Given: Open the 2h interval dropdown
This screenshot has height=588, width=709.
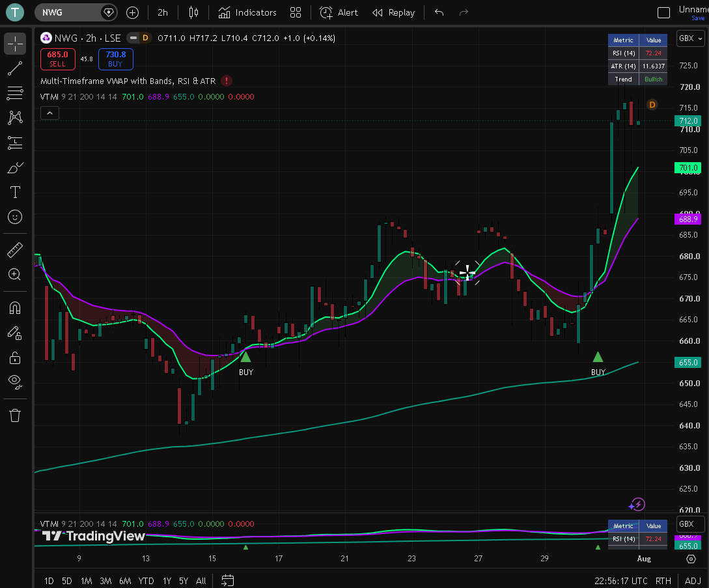Looking at the screenshot, I should tap(163, 12).
